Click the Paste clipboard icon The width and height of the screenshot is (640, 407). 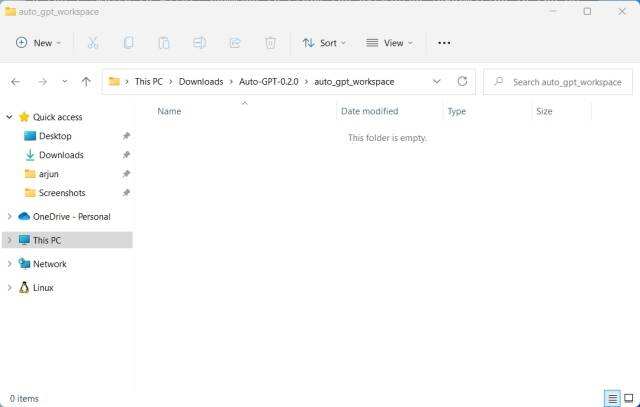[163, 43]
